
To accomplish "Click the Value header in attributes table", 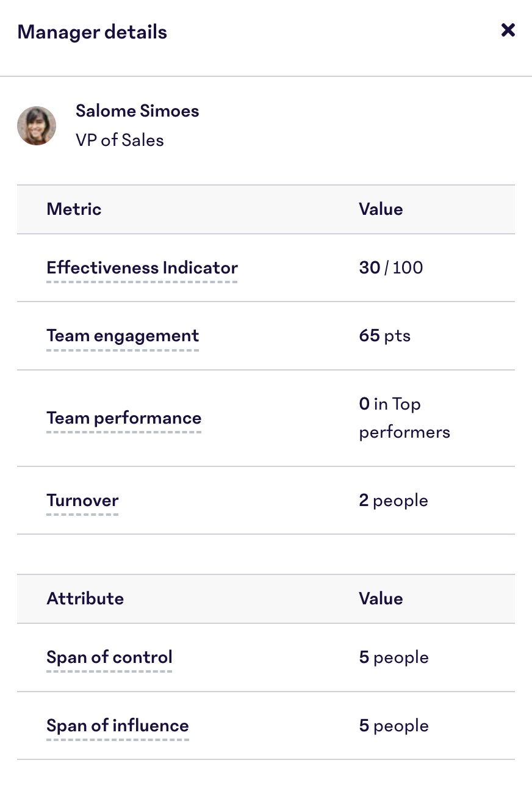I will [x=381, y=598].
